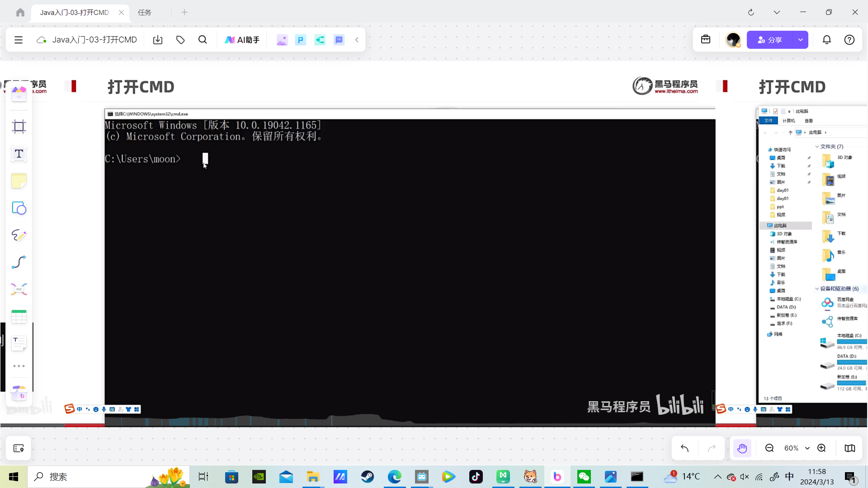
Task: Insert a Table from sidebar
Action: 19,317
